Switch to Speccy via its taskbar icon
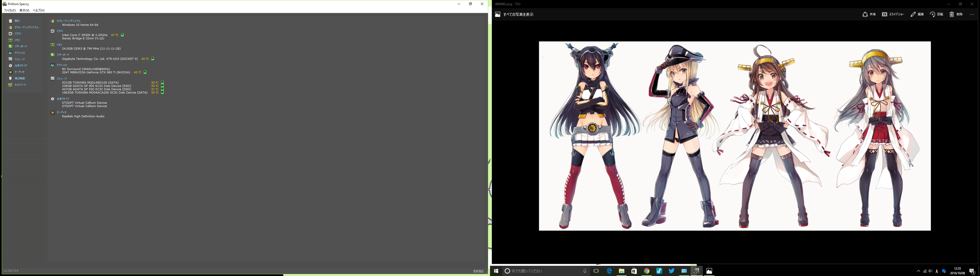This screenshot has height=276, width=980. pos(697,271)
